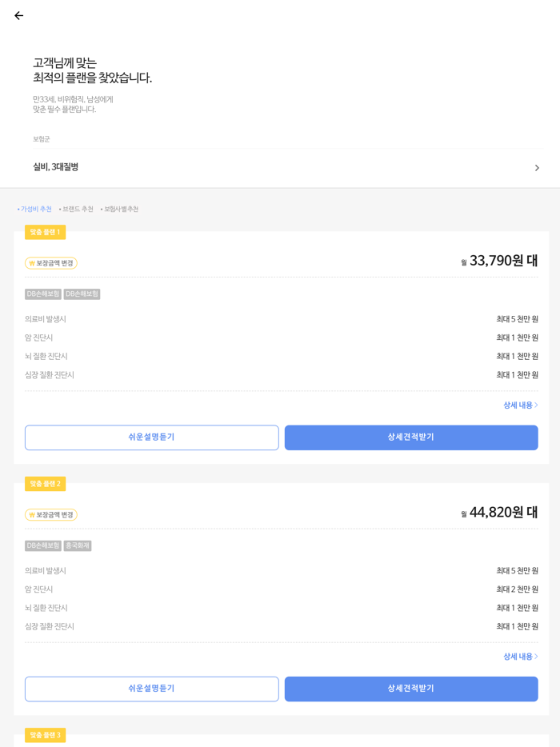Tap the back arrow at the top left
Viewport: 560px width, 747px height.
18,15
